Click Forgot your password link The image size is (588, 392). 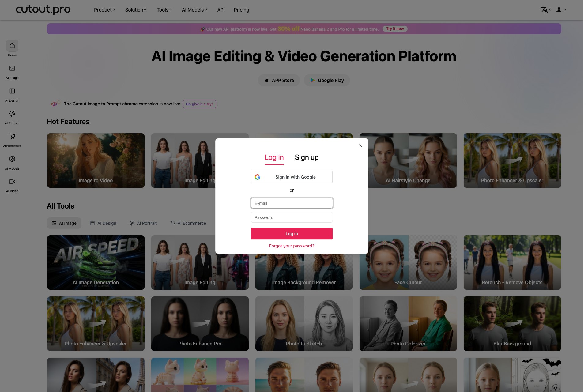click(292, 246)
